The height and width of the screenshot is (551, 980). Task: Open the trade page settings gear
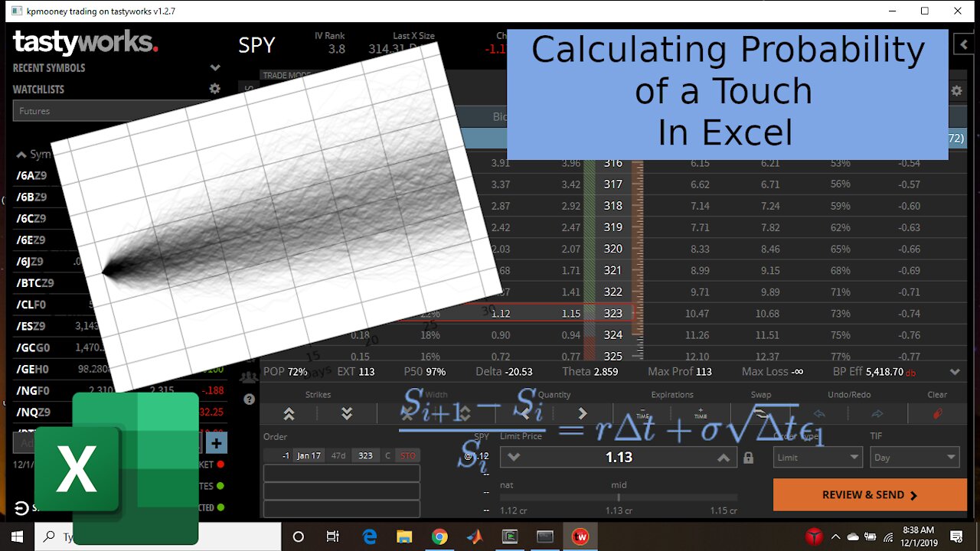click(956, 90)
